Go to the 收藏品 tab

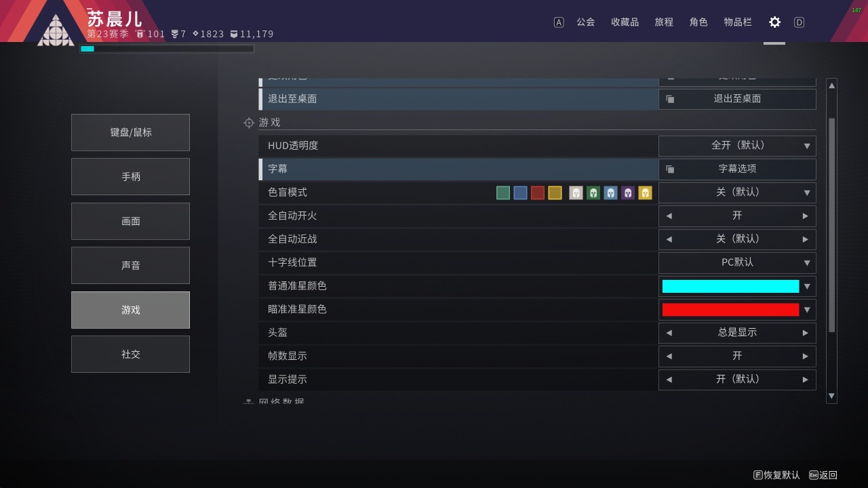click(625, 22)
